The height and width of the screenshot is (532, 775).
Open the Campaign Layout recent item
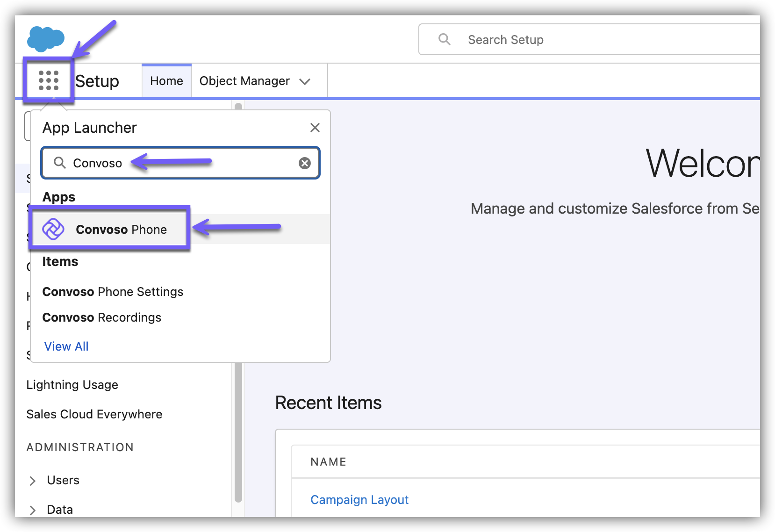click(x=359, y=500)
